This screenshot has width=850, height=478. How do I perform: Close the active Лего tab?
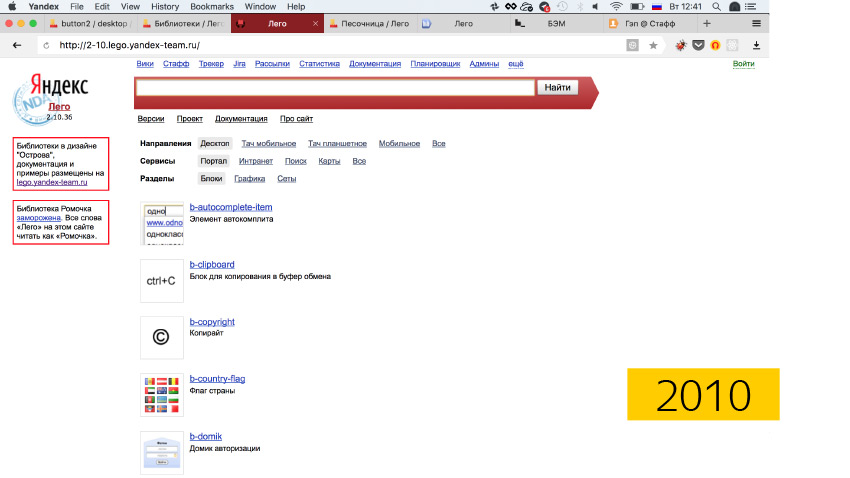pos(315,23)
